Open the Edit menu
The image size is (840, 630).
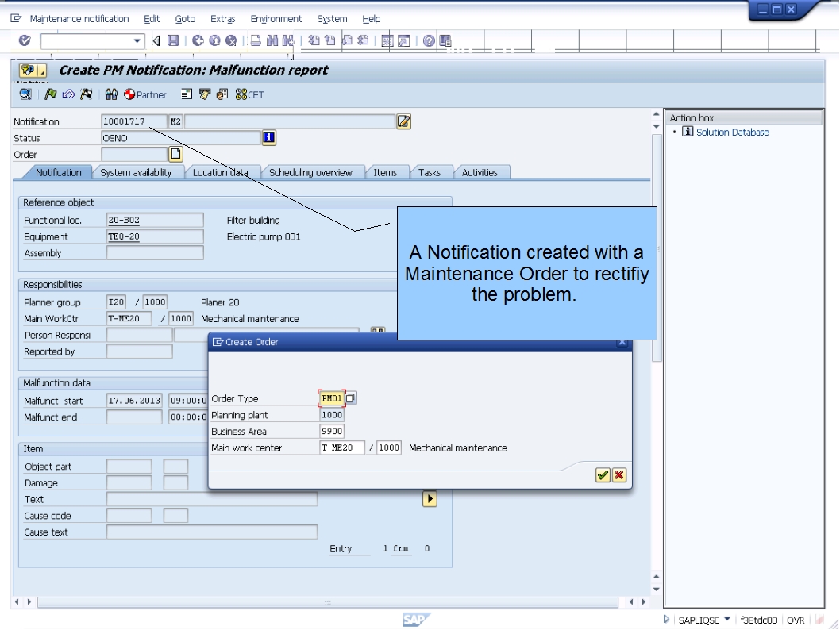pyautogui.click(x=152, y=19)
